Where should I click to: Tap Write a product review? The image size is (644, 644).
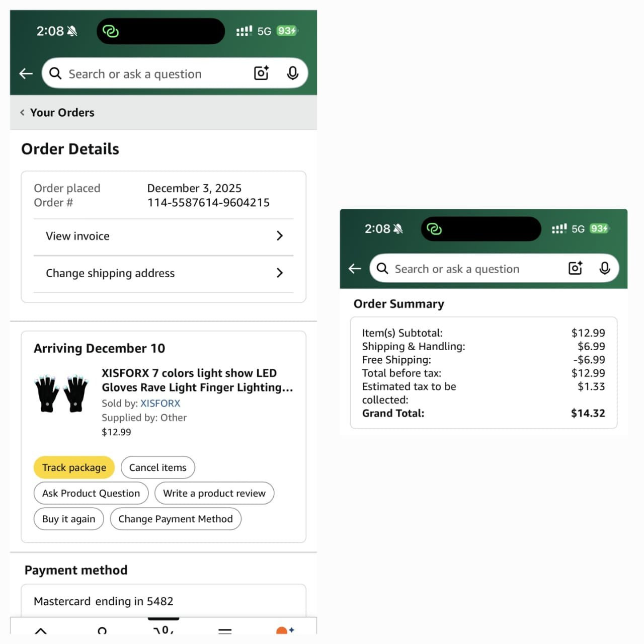pos(214,494)
